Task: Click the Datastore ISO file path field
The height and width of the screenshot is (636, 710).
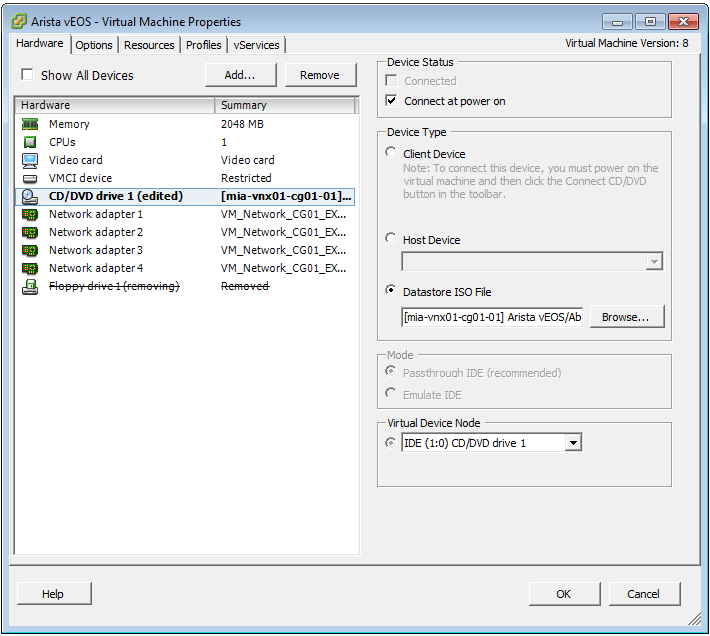Action: [492, 317]
